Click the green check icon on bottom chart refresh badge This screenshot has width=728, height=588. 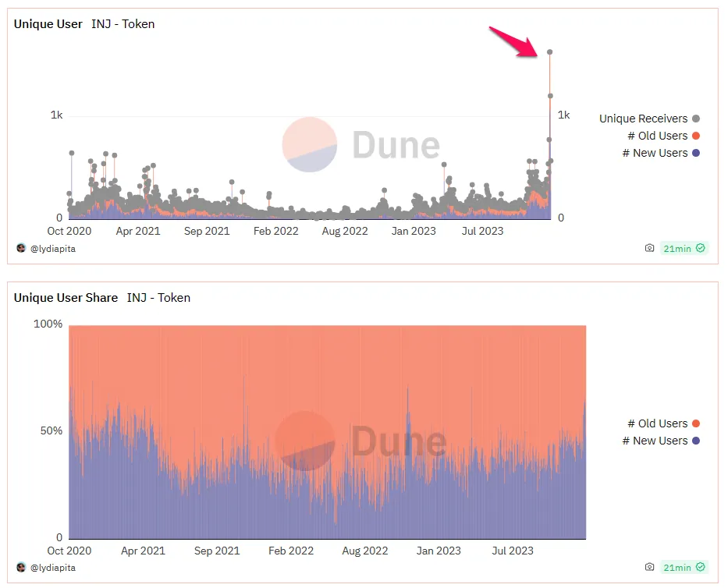tap(700, 567)
